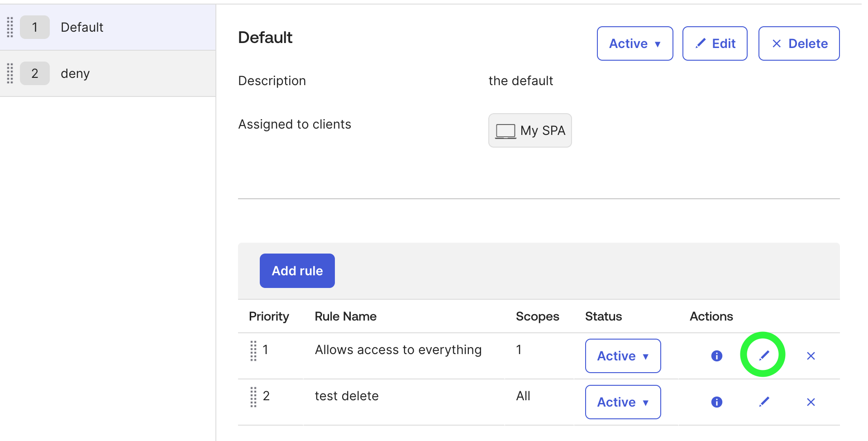Click drag handle of rule priority 1

[253, 351]
